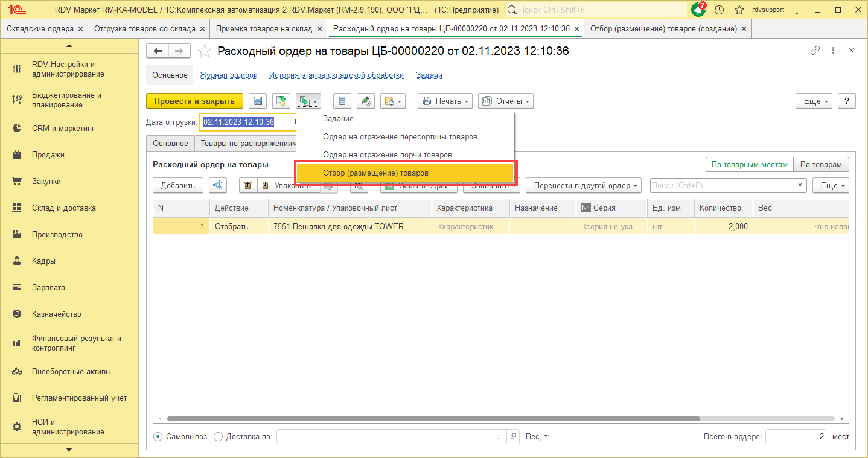Select the Доставка по radio button
This screenshot has height=458, width=868.
tap(219, 437)
